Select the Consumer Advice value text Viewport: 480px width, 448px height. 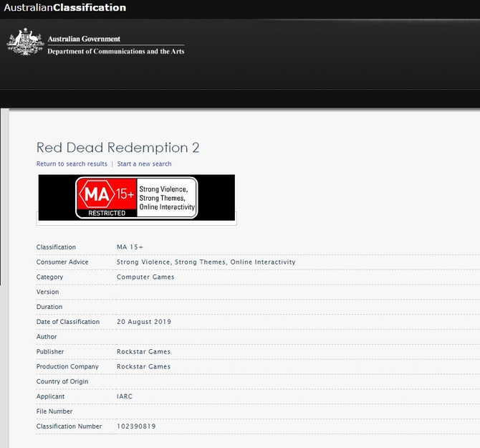(206, 262)
